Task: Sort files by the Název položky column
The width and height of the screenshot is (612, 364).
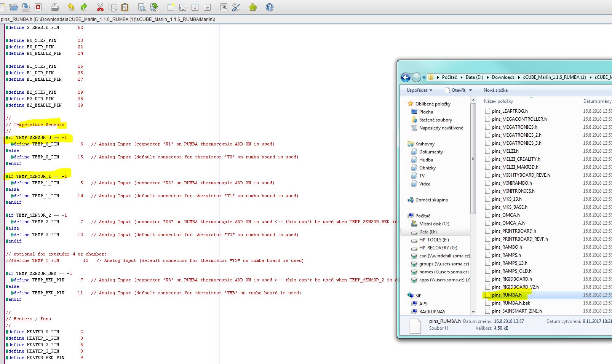Action: 499,101
